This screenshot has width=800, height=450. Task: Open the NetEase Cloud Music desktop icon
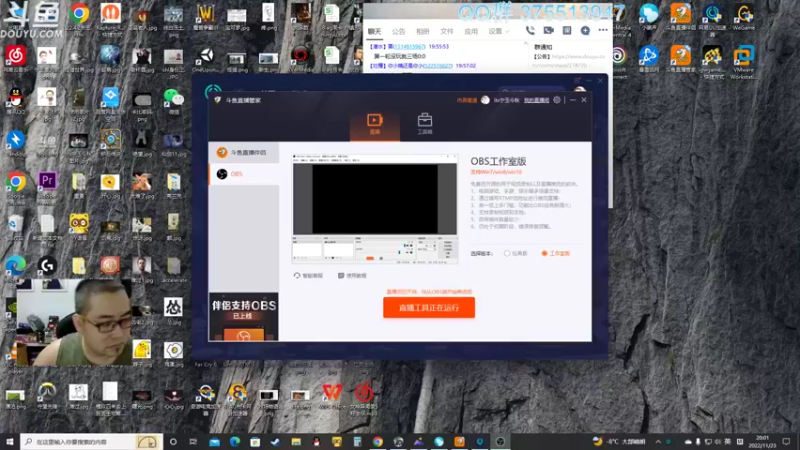click(15, 59)
